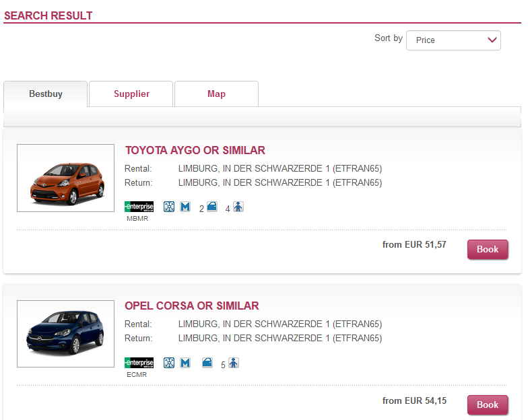This screenshot has width=528, height=420.
Task: Click the 'from EUR 54,15' price
Action: pyautogui.click(x=414, y=401)
